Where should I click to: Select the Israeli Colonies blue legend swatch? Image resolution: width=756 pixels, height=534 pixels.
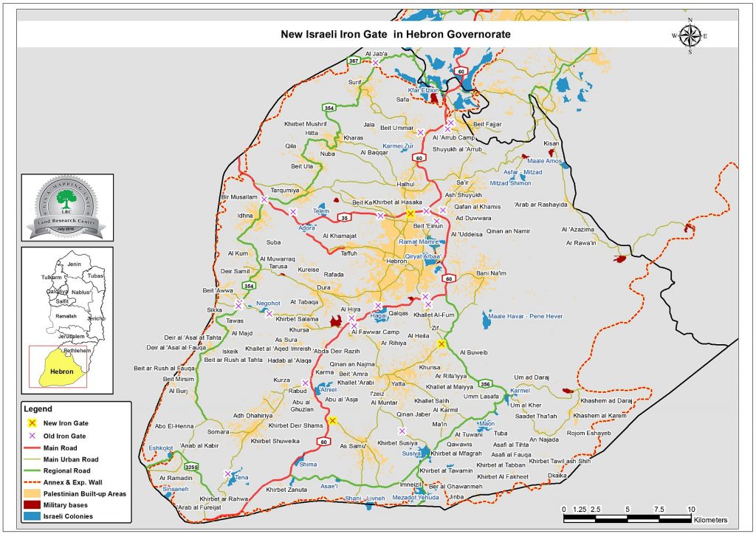point(30,517)
